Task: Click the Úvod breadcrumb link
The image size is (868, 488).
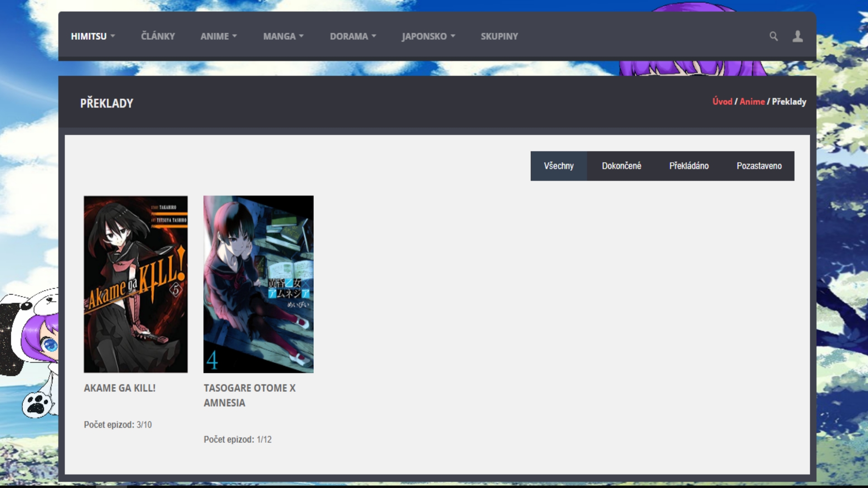Action: pyautogui.click(x=722, y=102)
